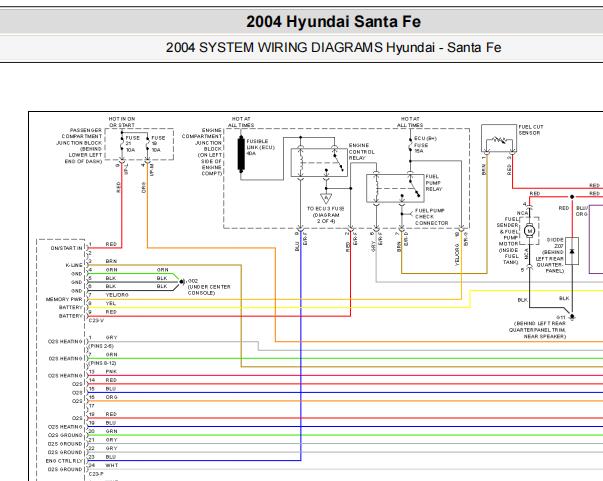Screen dimensions: 603x481
Task: Click the 'PASSENGER COMPARTMENT JUNCTION BLOCK' label
Action: (x=80, y=146)
